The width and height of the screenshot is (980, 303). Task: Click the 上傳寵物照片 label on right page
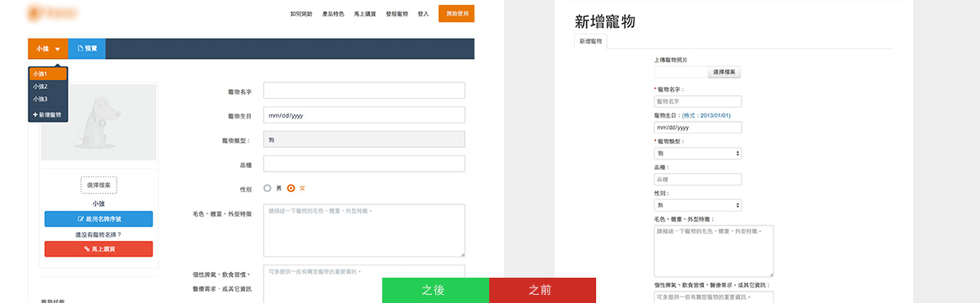670,60
